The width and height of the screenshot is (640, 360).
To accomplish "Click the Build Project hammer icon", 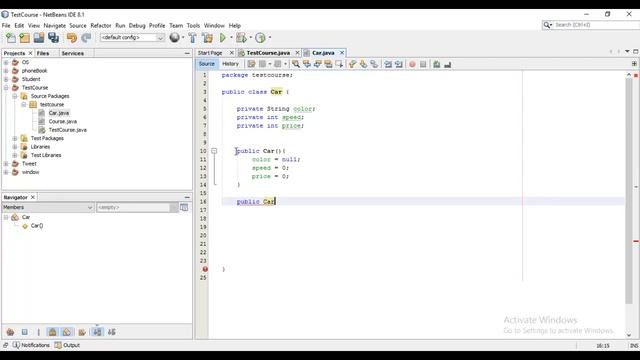I will (193, 38).
